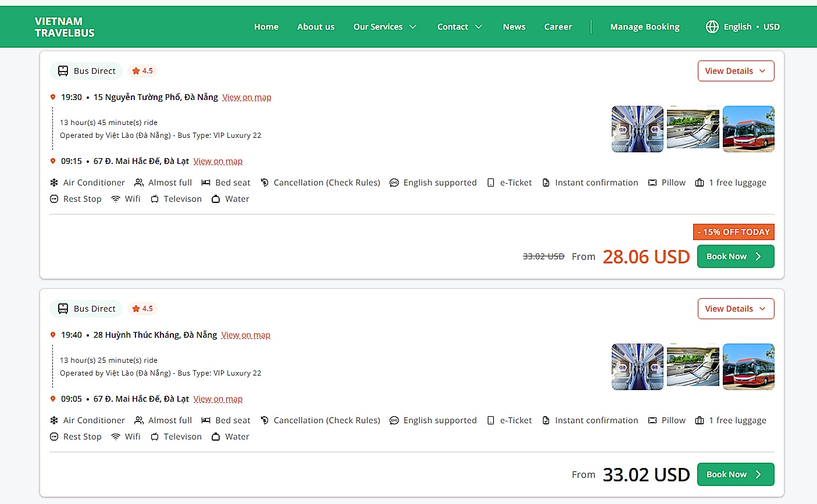The height and width of the screenshot is (504, 817).
Task: View 09:15 arrival stop on map
Action: click(x=218, y=161)
